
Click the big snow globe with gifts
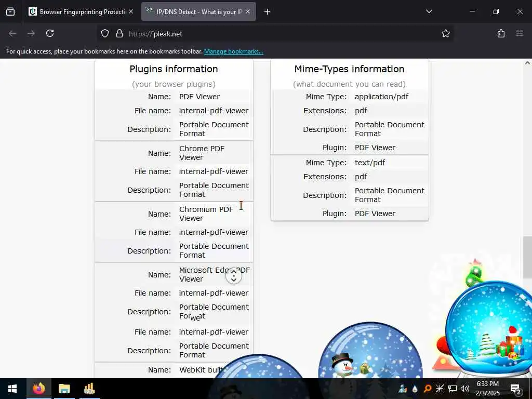[488, 329]
